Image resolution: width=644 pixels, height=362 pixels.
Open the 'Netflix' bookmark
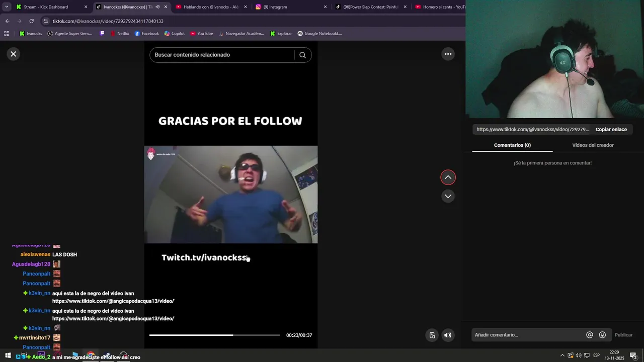(x=120, y=34)
